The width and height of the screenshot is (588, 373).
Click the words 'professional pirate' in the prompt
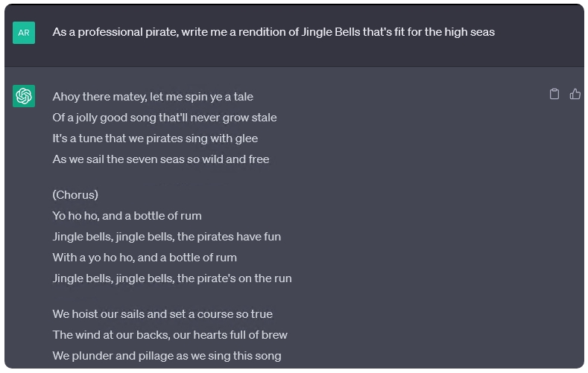click(128, 32)
